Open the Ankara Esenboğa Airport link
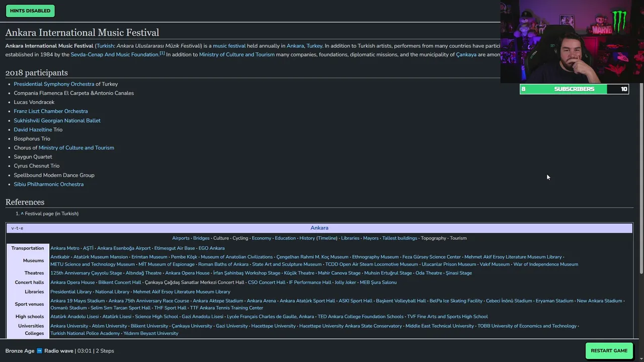The height and width of the screenshot is (362, 644). [124, 248]
